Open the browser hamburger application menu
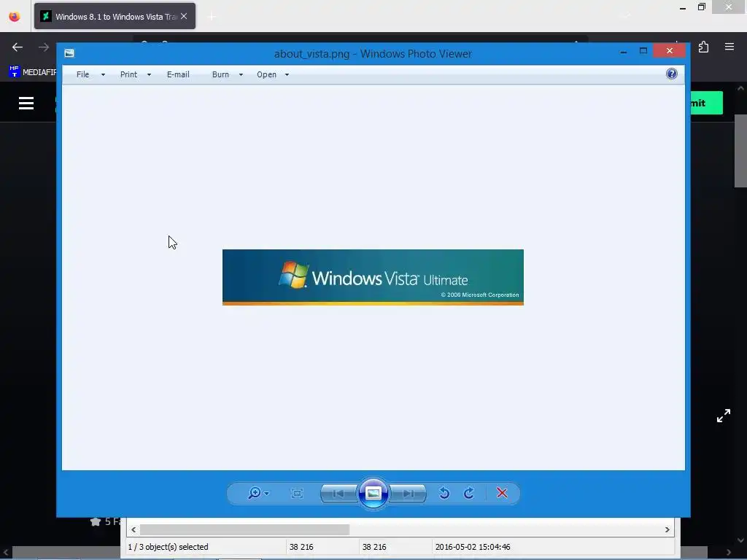The width and height of the screenshot is (747, 560). pyautogui.click(x=729, y=47)
